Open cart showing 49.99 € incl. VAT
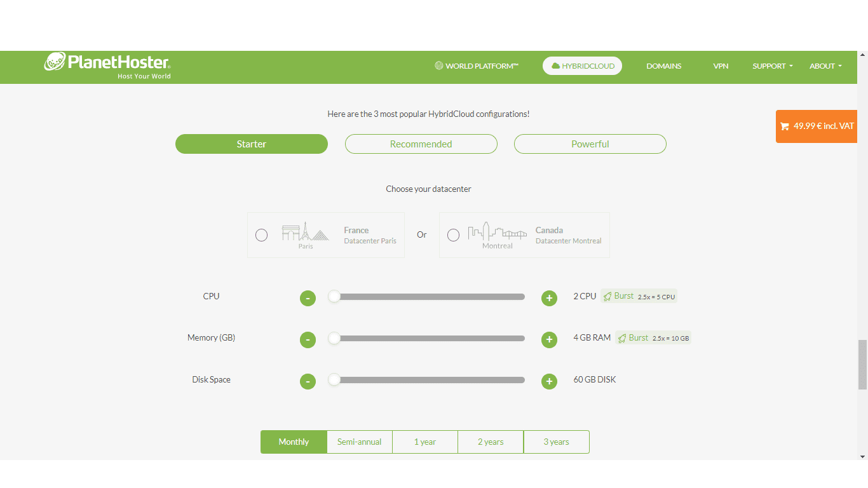This screenshot has width=868, height=488. coord(817,126)
